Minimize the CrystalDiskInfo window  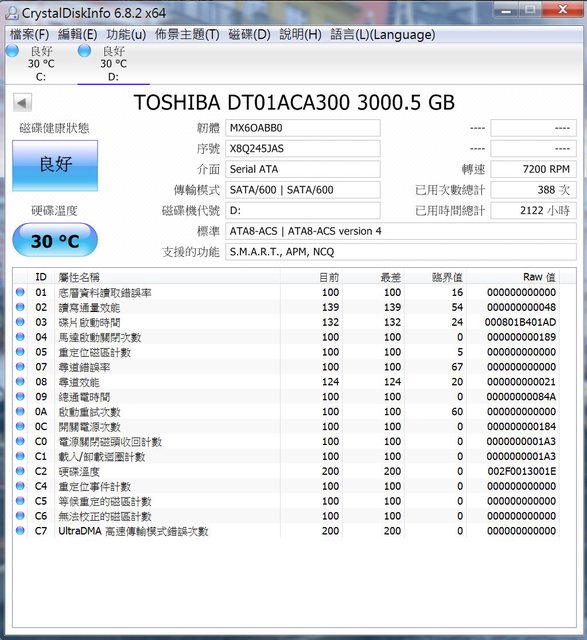tap(506, 10)
